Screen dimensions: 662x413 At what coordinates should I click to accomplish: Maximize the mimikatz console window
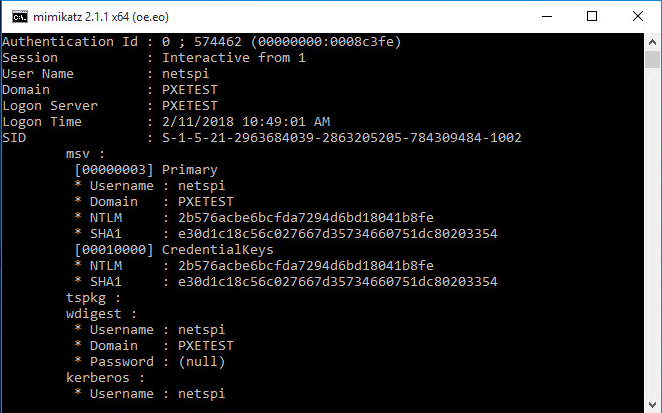coord(592,16)
